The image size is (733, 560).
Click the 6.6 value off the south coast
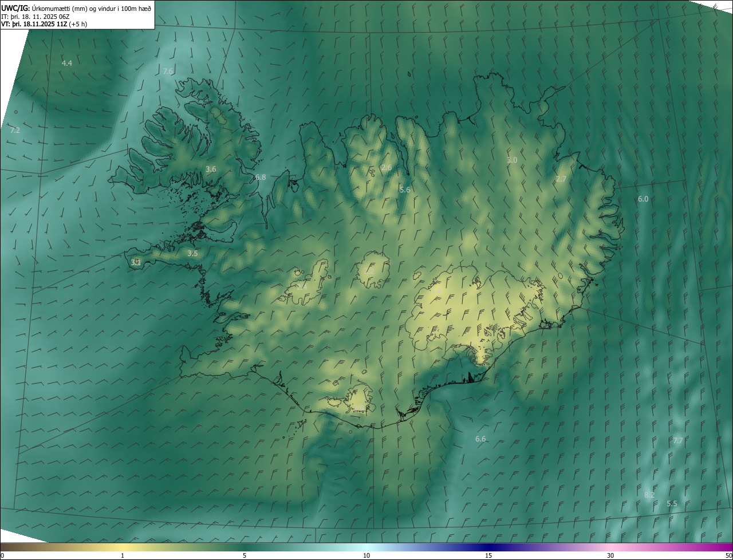tap(480, 439)
